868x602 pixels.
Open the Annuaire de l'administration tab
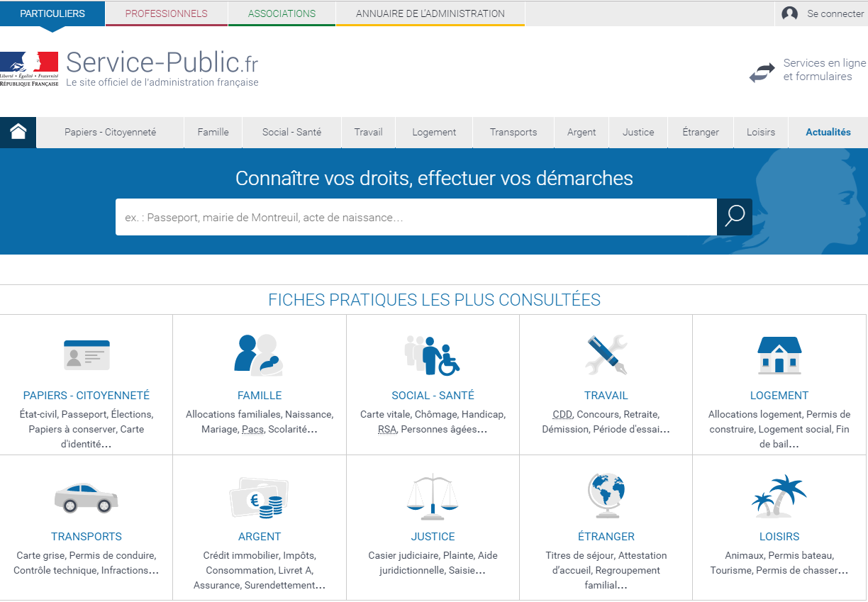click(430, 13)
